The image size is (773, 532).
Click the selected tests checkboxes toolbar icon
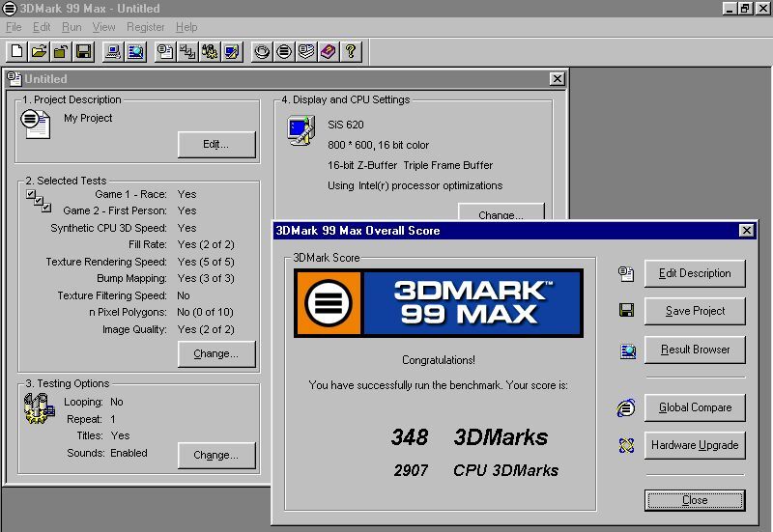click(x=187, y=52)
